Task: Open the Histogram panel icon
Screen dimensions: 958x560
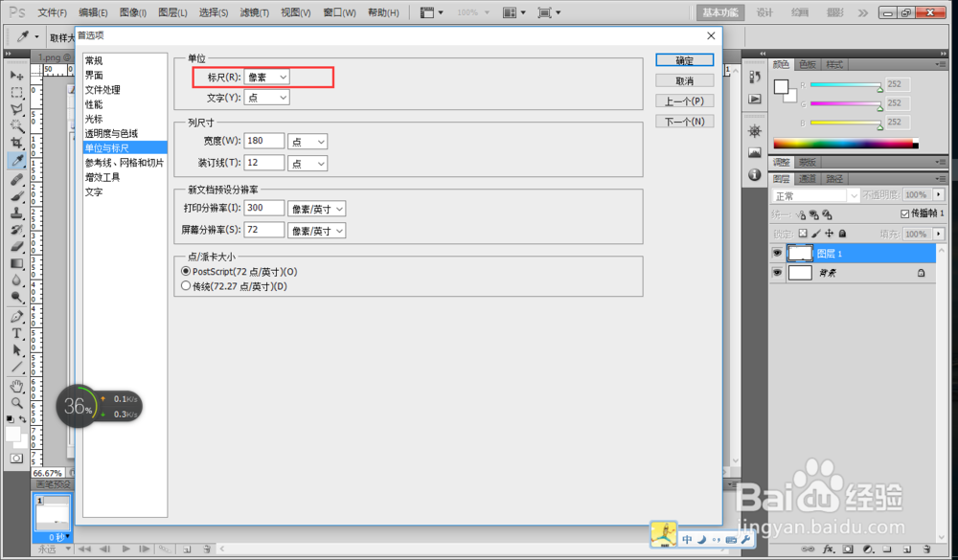Action: pyautogui.click(x=755, y=152)
